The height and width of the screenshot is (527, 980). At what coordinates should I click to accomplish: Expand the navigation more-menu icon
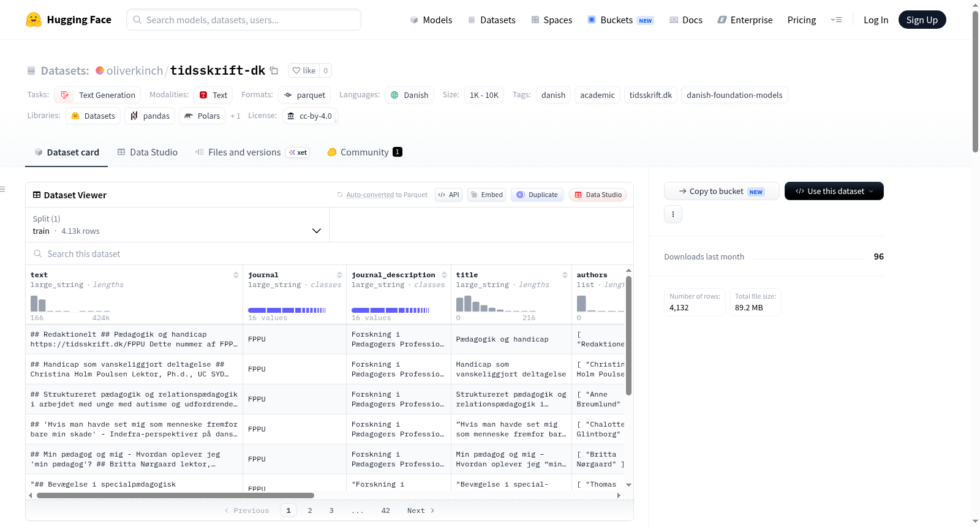[836, 20]
